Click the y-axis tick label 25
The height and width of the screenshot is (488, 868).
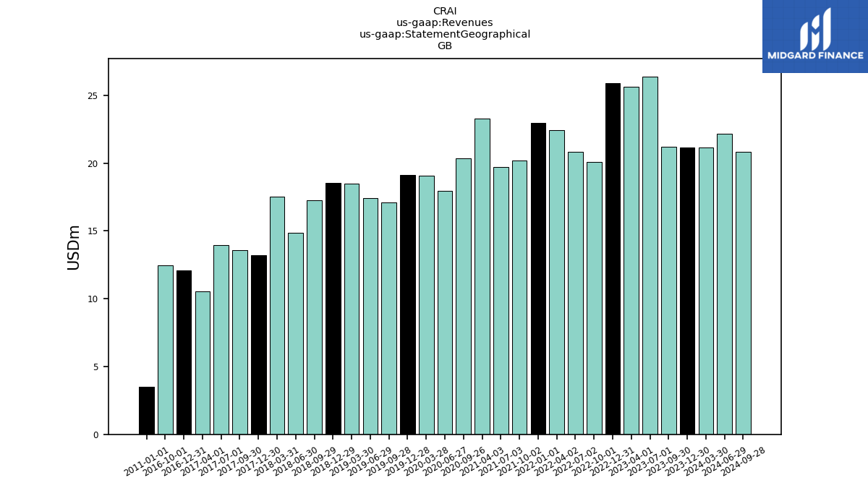click(x=93, y=95)
